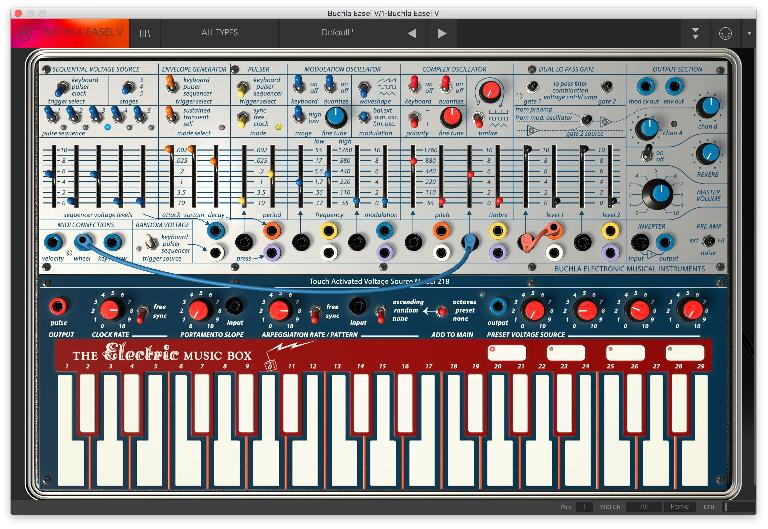
Task: Flip the complex oscillator polarity switch
Action: pos(414,119)
